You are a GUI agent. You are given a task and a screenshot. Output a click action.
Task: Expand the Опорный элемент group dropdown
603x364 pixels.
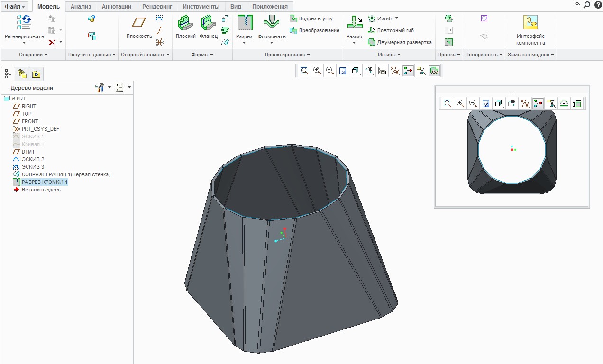click(x=146, y=55)
